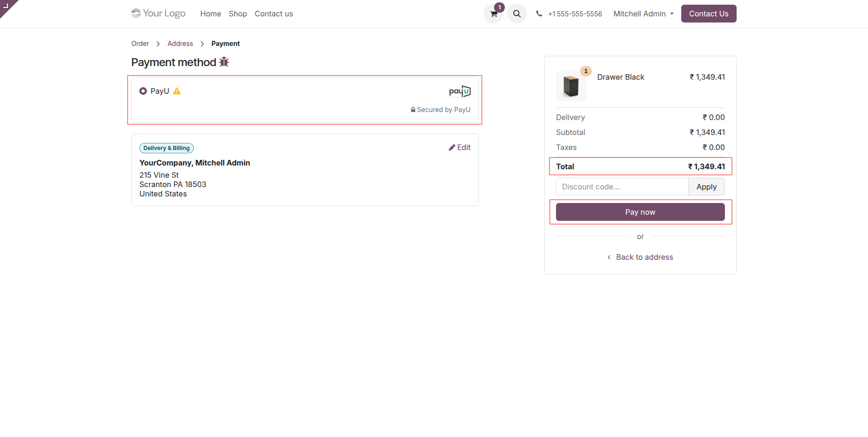Viewport: 868px width, 437px height.
Task: Click the Drawer Black product thumbnail
Action: click(x=571, y=86)
